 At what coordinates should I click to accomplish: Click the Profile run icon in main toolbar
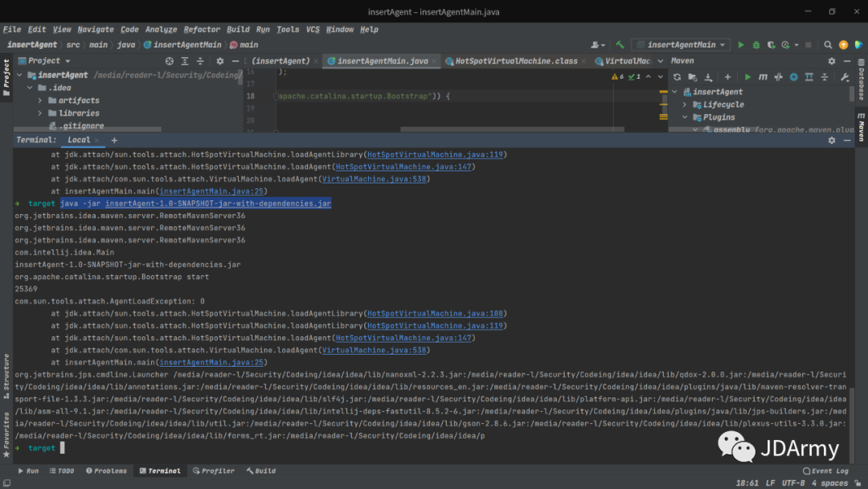coord(785,45)
